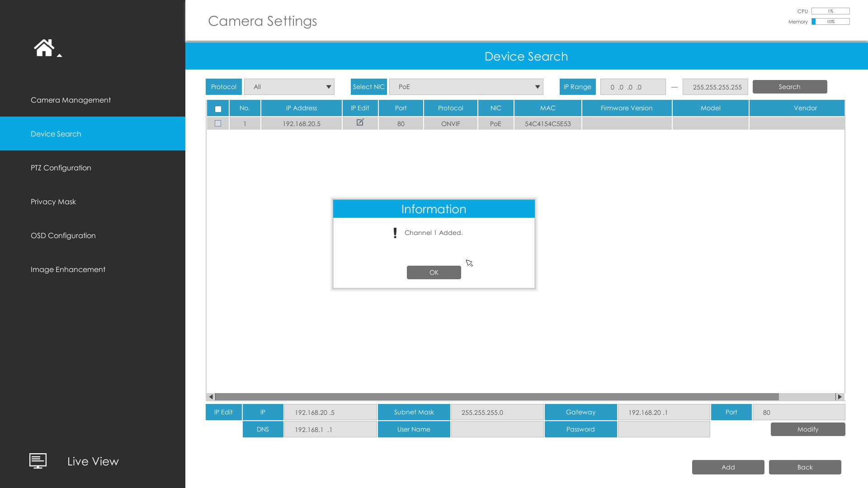Image resolution: width=868 pixels, height=488 pixels.
Task: Go to PTZ Configuration section
Action: (x=61, y=168)
